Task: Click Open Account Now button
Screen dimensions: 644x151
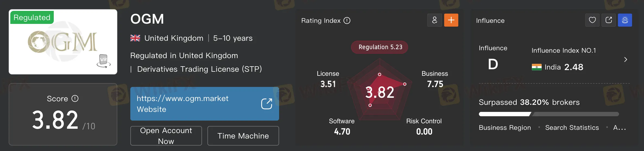Action: coord(166,136)
